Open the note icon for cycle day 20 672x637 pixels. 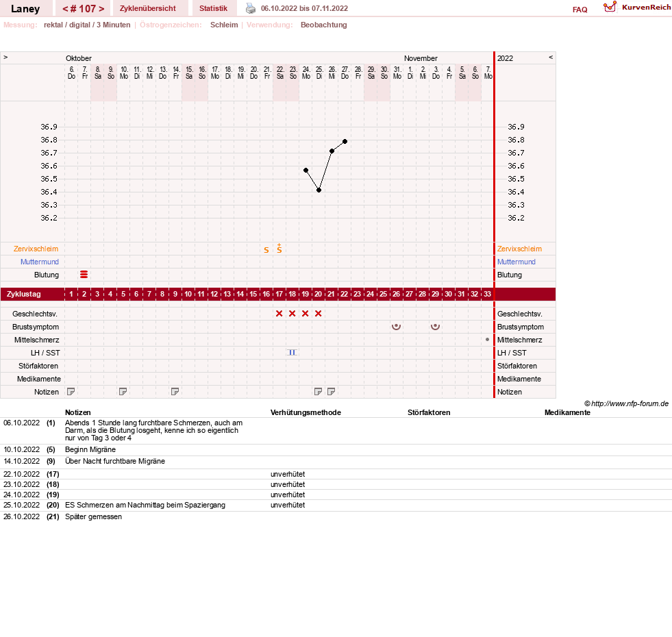click(x=318, y=391)
